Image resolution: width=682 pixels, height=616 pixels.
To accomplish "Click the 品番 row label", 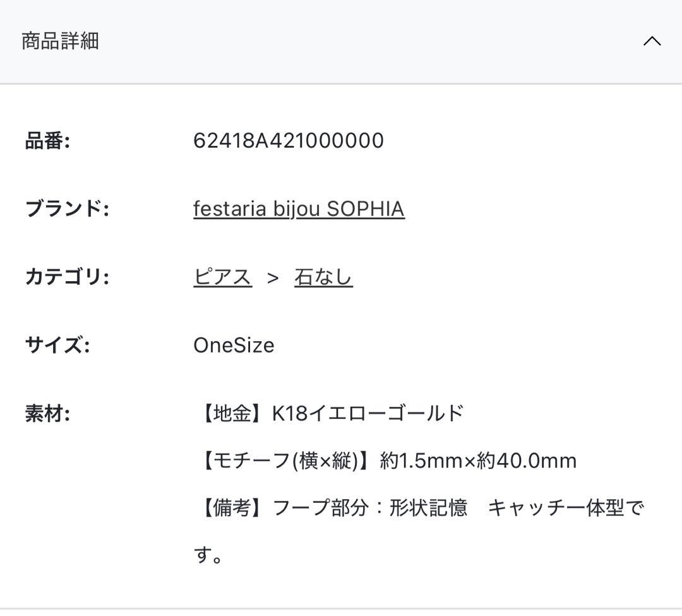I will [49, 140].
